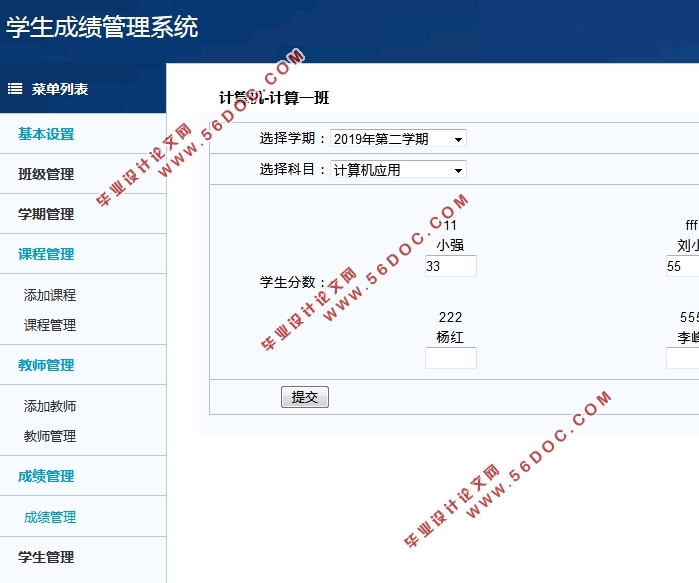699x583 pixels.
Task: Go to 教师管理 submenu link
Action: [50, 436]
